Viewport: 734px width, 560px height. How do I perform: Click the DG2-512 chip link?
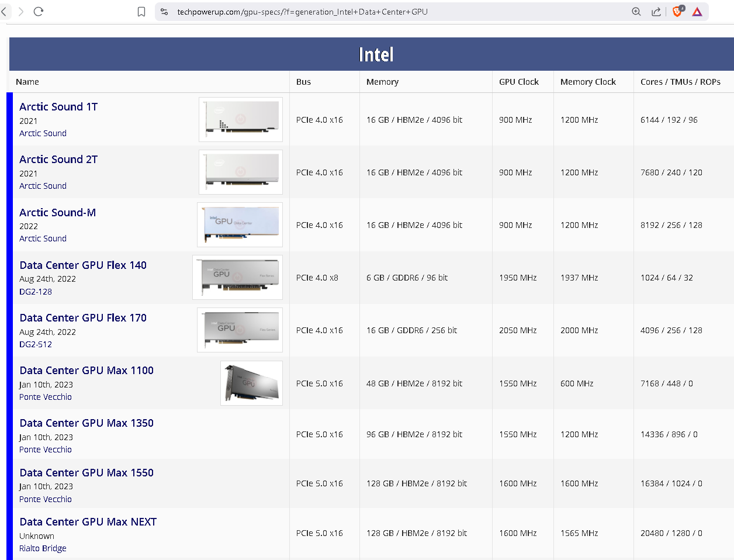pyautogui.click(x=36, y=344)
